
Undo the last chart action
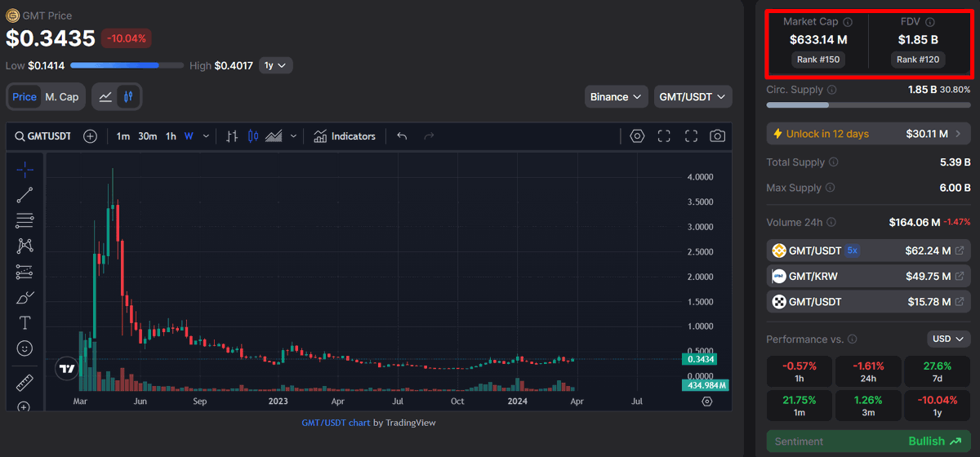click(x=402, y=136)
